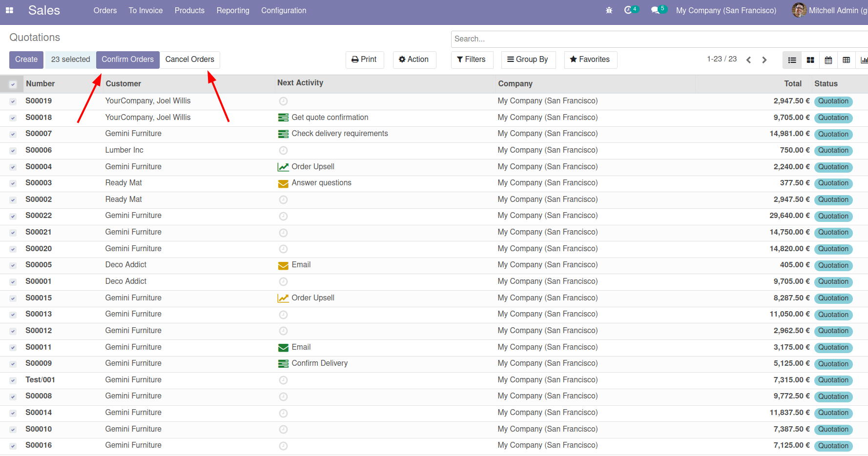Switch to calendar view
The height and width of the screenshot is (456, 868).
[x=828, y=60]
